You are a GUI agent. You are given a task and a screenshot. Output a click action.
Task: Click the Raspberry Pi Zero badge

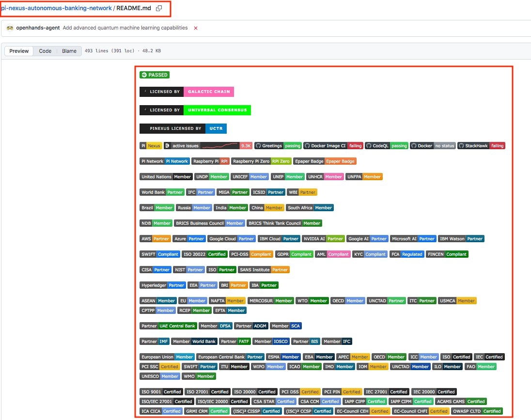(261, 161)
